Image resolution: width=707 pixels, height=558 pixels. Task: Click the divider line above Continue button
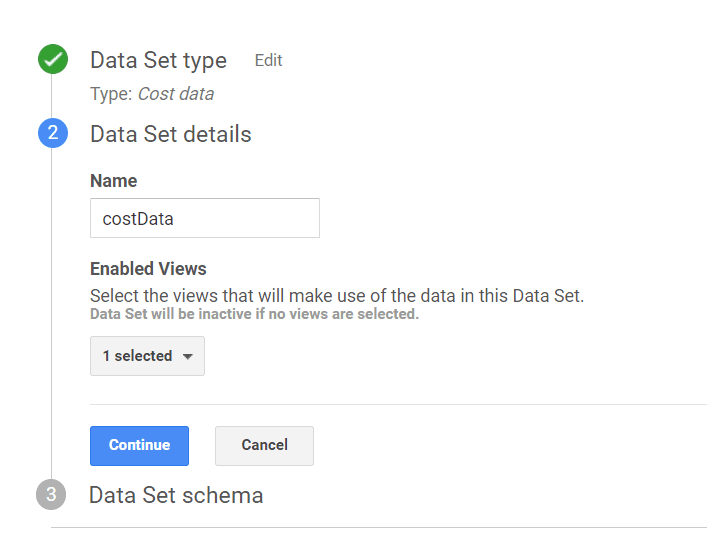point(398,405)
